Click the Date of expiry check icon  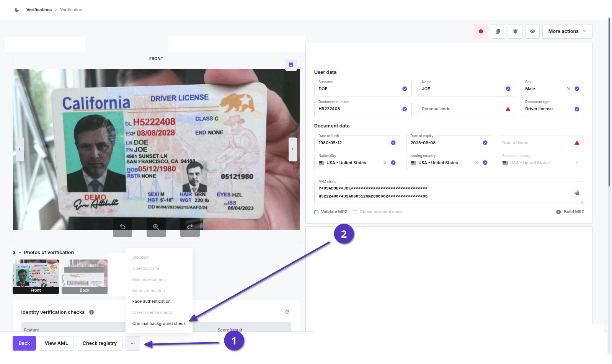[485, 143]
